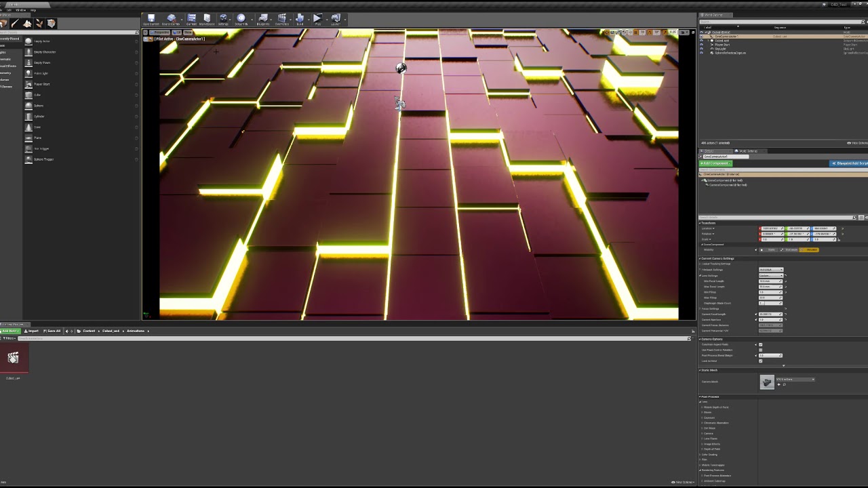Open the Content browser toolbar icon
868x488 pixels.
coord(192,19)
